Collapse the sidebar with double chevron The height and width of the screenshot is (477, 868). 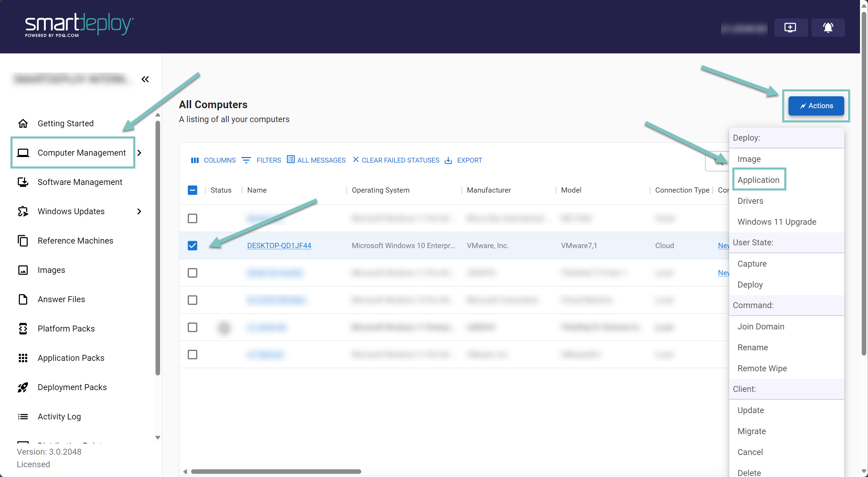pyautogui.click(x=145, y=79)
